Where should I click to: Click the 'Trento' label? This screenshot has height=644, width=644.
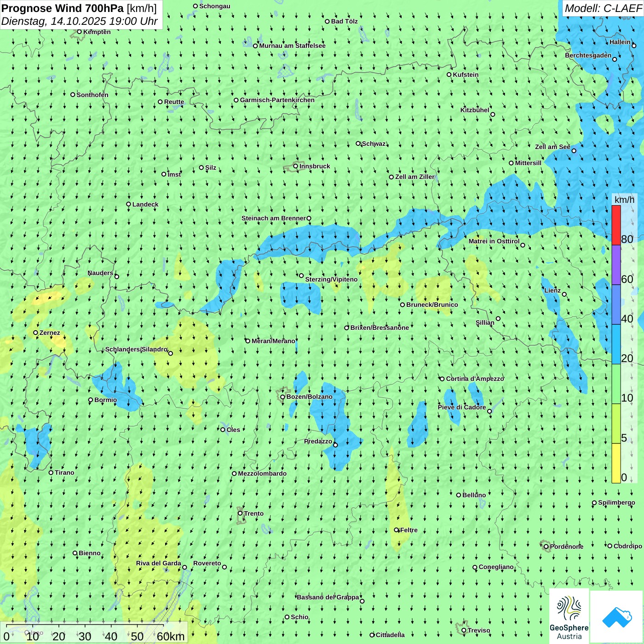[x=254, y=513]
